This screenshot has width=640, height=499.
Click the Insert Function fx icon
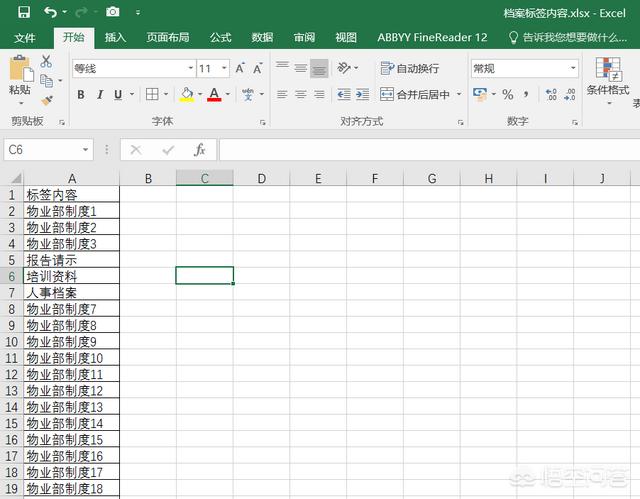point(199,150)
